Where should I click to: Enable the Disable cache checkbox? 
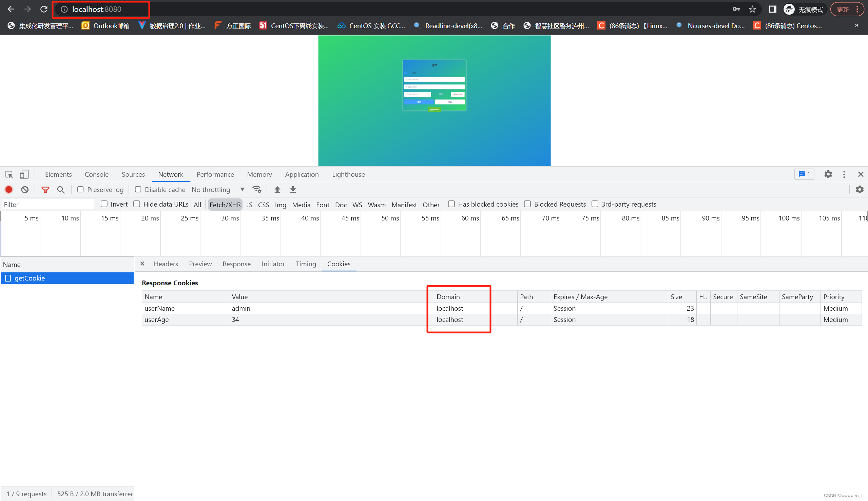point(138,190)
